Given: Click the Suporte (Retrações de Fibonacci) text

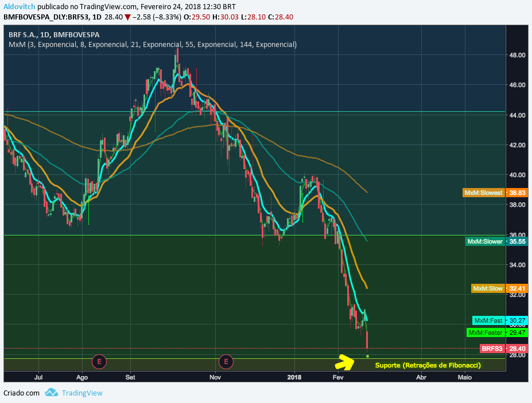Looking at the screenshot, I should pos(428,365).
